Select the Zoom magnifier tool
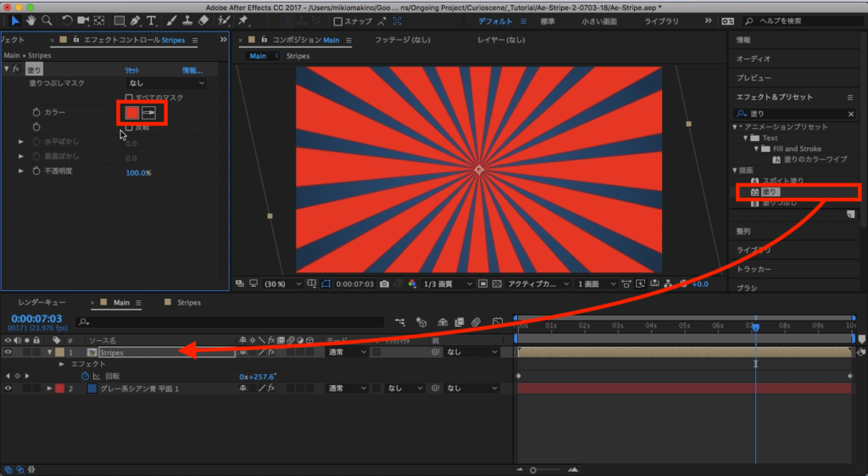The width and height of the screenshot is (868, 476). pos(47,20)
